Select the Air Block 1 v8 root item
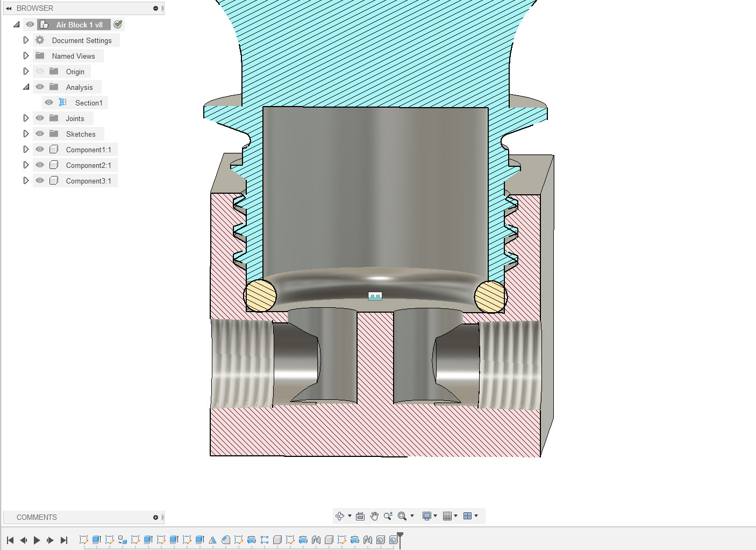This screenshot has height=550, width=756. [80, 24]
